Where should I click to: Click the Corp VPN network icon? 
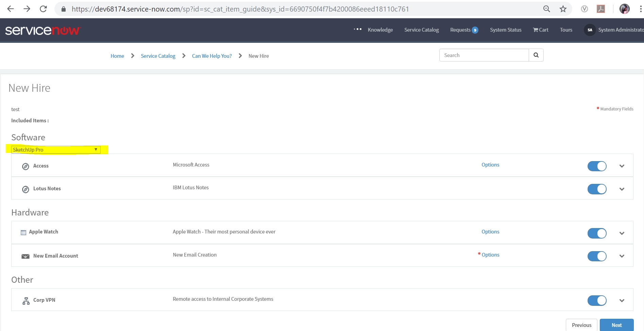26,301
